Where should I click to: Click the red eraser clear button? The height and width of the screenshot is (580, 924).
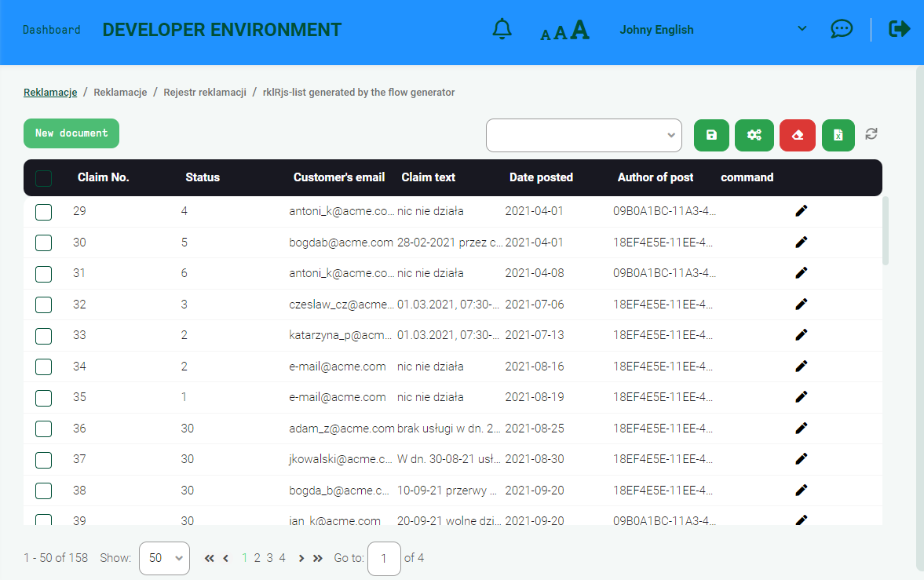(x=798, y=135)
